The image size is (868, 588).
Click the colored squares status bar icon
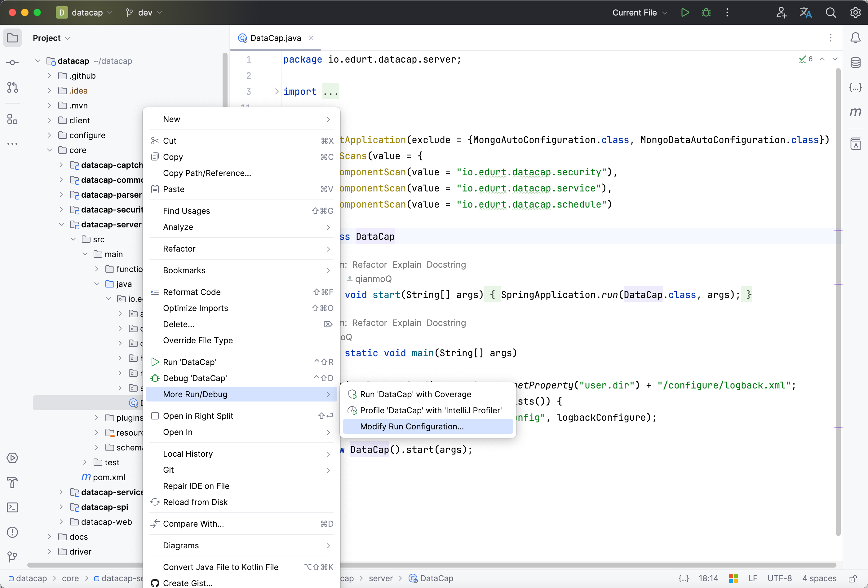click(733, 579)
